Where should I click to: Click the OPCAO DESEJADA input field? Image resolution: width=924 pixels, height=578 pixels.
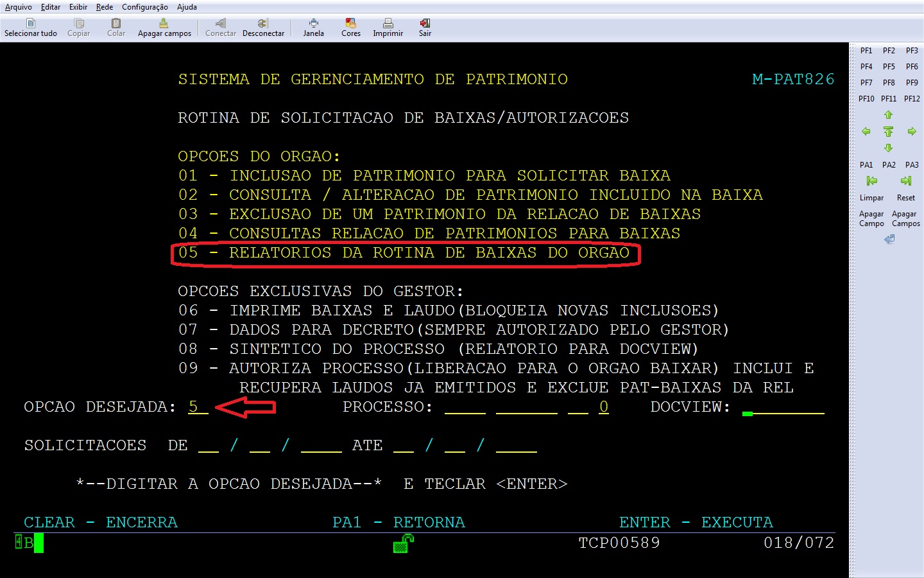(x=198, y=407)
